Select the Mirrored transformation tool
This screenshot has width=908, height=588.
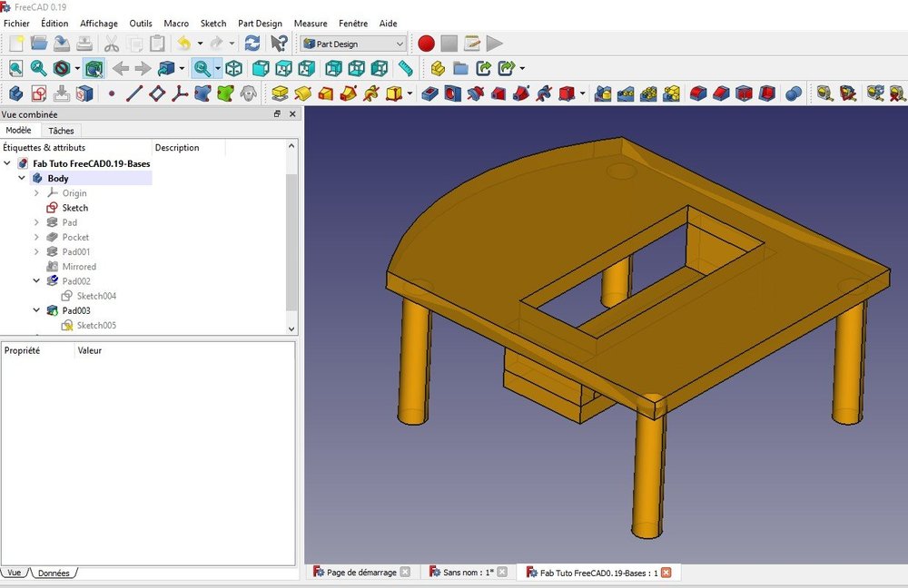[x=603, y=92]
